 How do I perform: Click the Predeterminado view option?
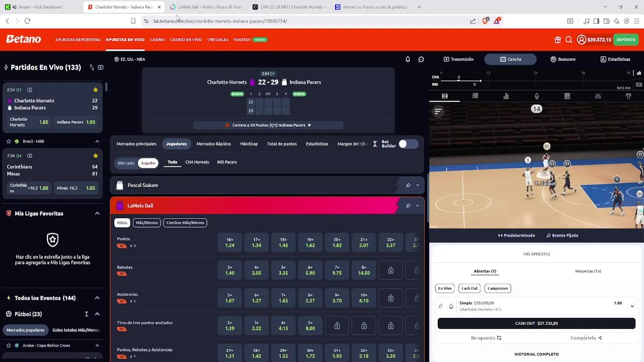point(516,236)
